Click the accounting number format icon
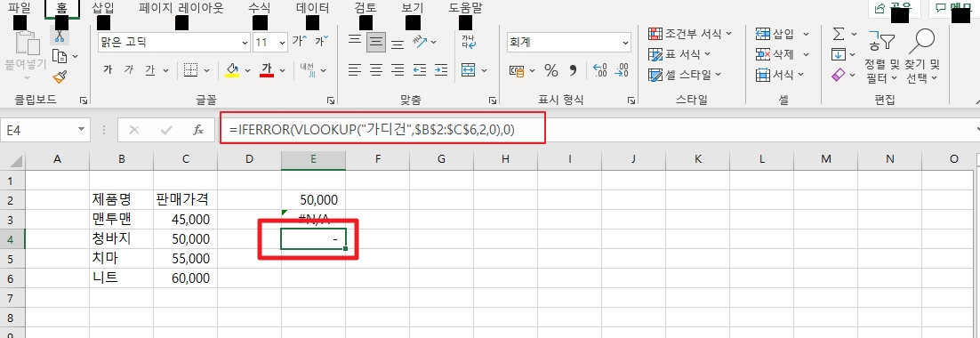The width and height of the screenshot is (980, 338). click(517, 70)
